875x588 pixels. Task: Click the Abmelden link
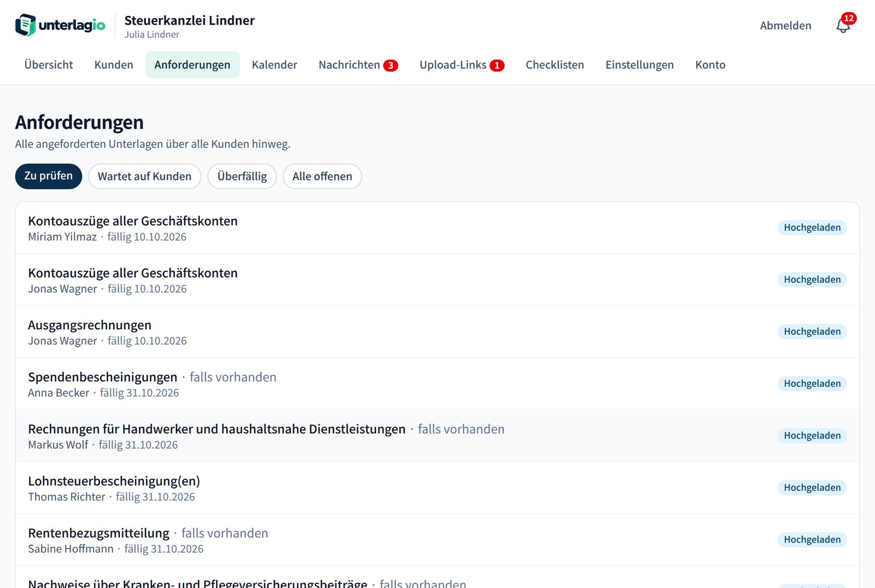(x=785, y=26)
